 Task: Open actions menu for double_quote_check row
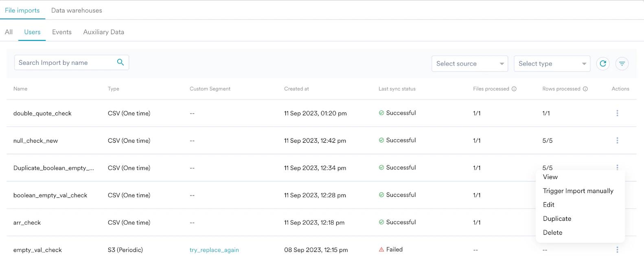617,113
